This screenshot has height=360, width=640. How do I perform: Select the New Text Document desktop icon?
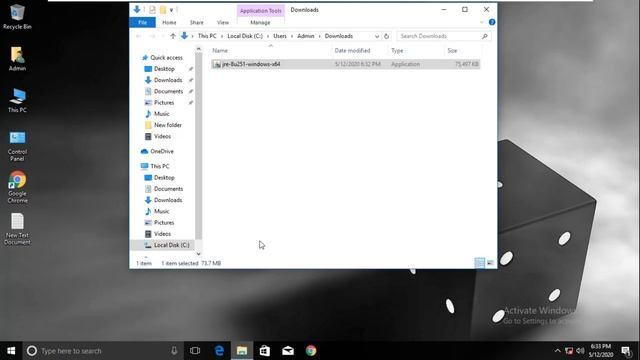click(17, 229)
